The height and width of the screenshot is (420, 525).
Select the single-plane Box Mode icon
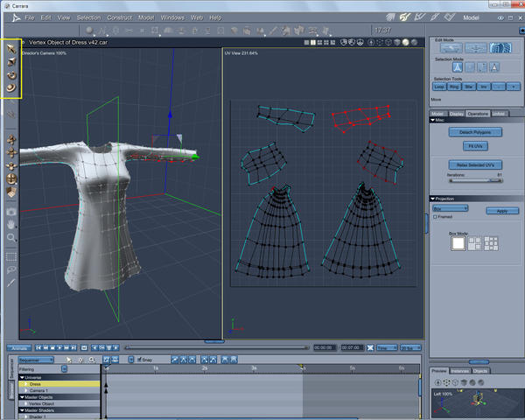458,244
